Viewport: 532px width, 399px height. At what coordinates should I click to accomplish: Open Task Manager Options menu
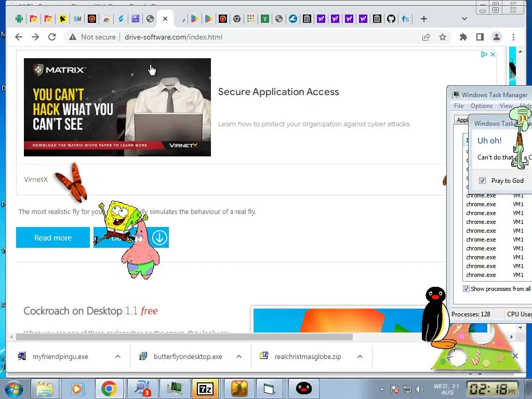point(482,106)
